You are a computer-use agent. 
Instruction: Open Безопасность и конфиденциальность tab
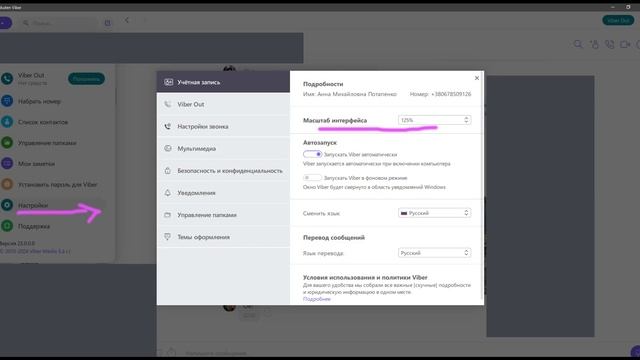pos(223,171)
